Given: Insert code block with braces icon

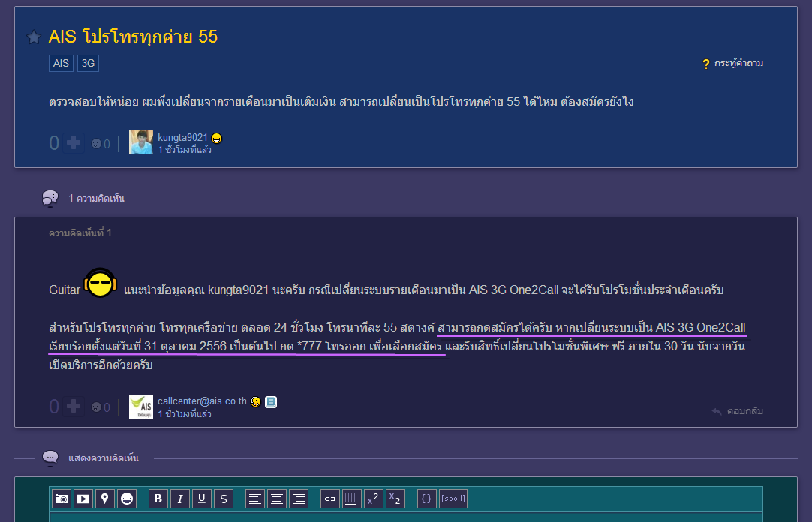Looking at the screenshot, I should [x=427, y=499].
